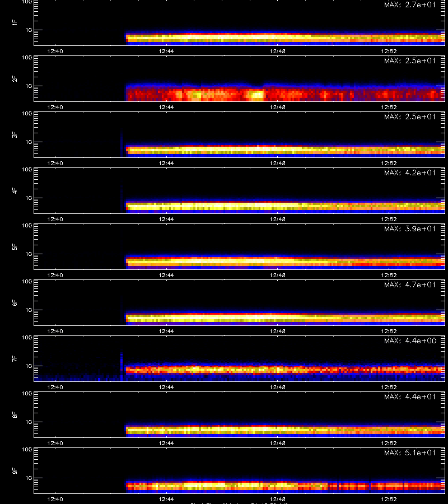Click the 10 y-axis label of the 7F panel
Screen dimensions: 448x504
(x=29, y=366)
